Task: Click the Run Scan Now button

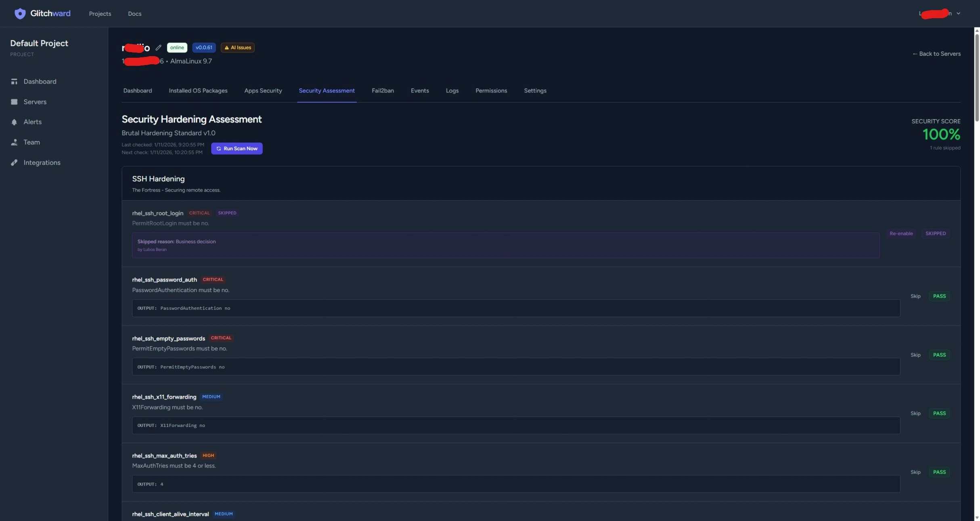Action: [237, 149]
